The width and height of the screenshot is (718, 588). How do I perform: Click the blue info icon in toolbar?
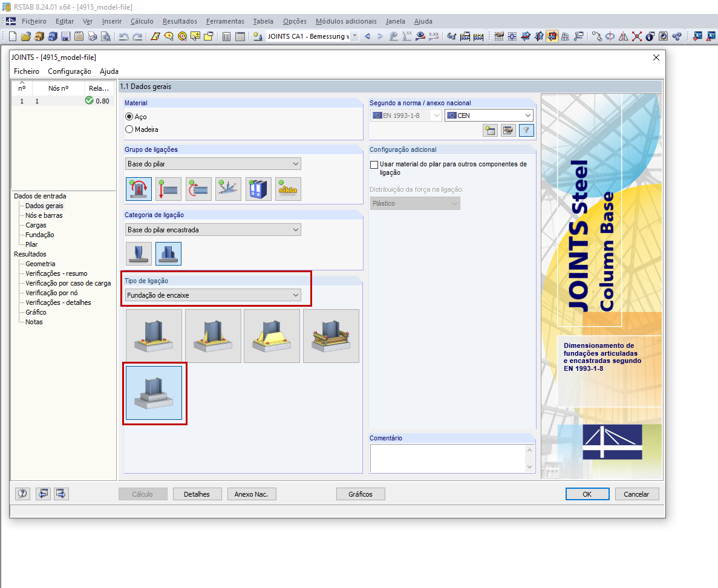[650, 36]
